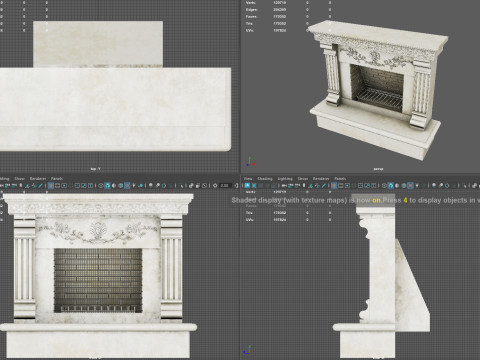
Task: Click smooth shade all icon in front view panel
Action: (107, 185)
